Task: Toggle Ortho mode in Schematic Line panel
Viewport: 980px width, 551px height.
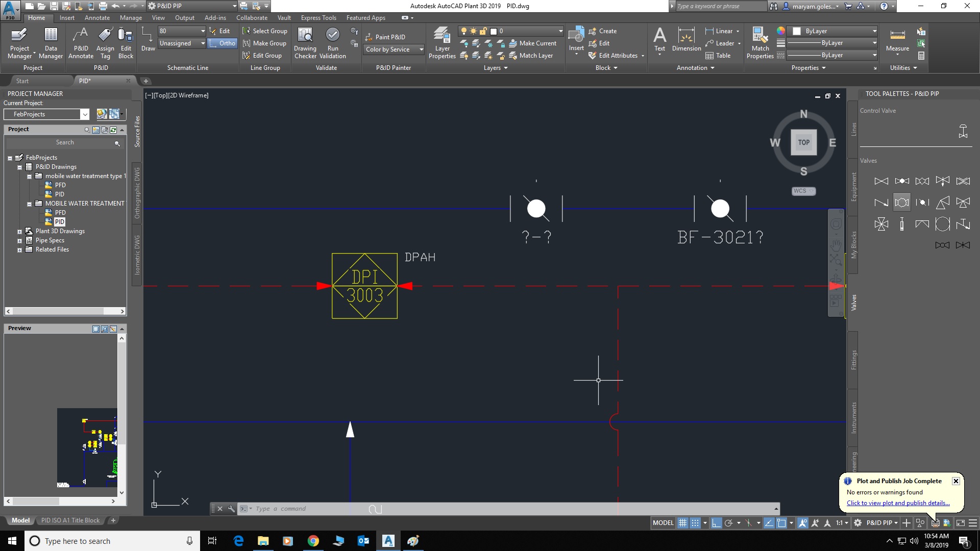Action: [223, 43]
